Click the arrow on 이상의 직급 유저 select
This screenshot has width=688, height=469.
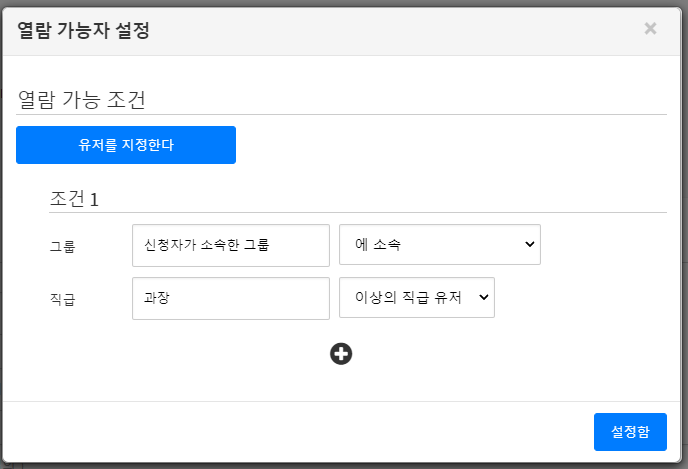(x=483, y=298)
